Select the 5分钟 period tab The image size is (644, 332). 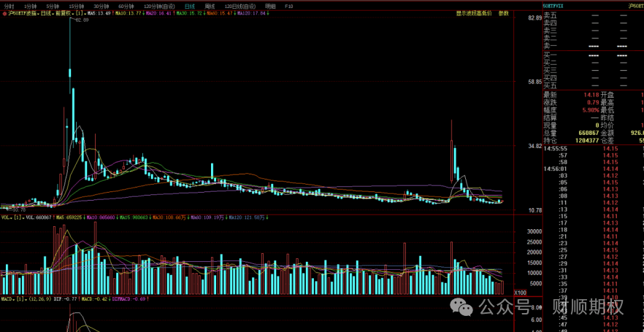coord(53,6)
